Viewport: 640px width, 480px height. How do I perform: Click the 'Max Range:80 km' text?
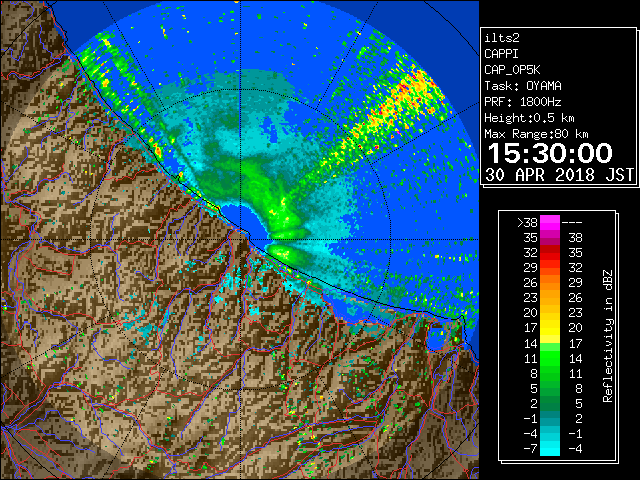coord(536,134)
